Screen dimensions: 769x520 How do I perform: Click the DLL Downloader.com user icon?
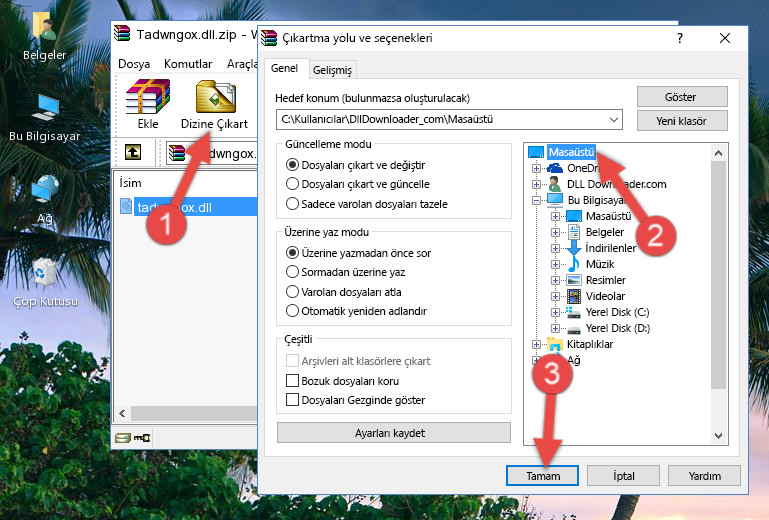(555, 184)
